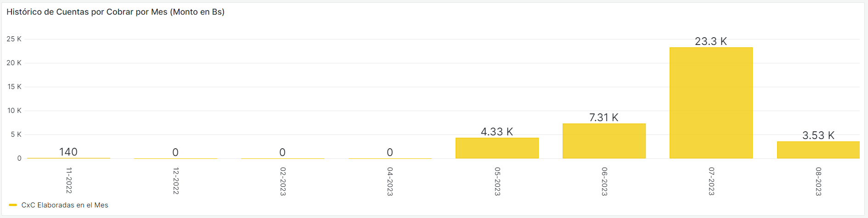The height and width of the screenshot is (218, 868).
Task: Select the 06-2023 bar in the chart
Action: click(x=604, y=141)
